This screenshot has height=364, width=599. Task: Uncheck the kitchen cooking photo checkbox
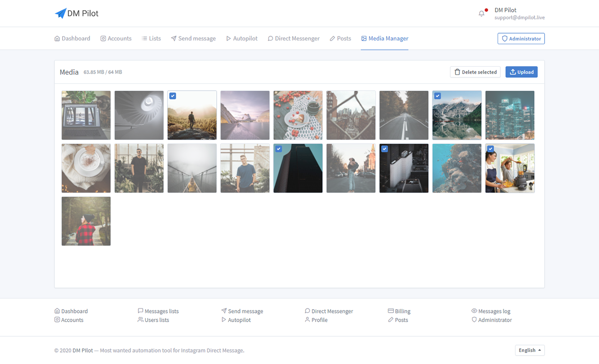(491, 149)
